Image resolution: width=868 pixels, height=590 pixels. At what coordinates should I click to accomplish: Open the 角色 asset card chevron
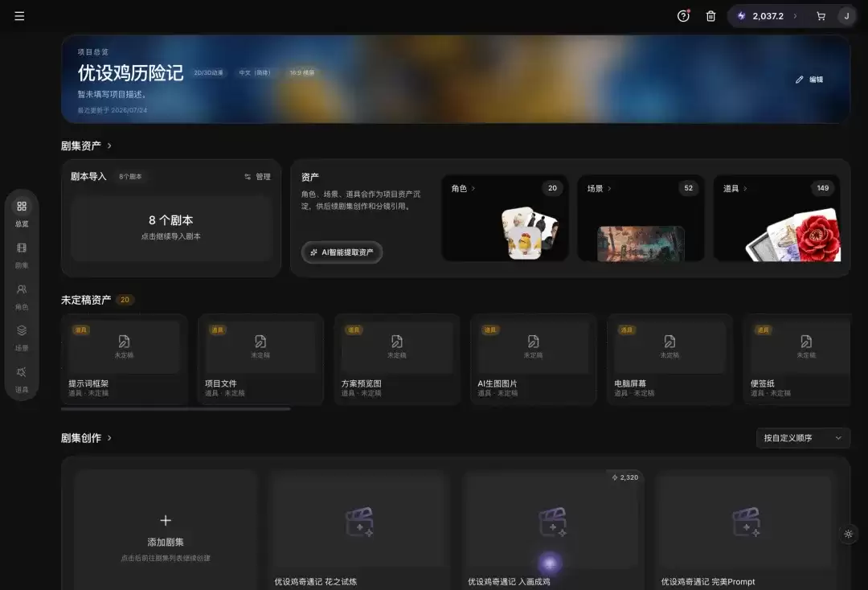point(473,189)
